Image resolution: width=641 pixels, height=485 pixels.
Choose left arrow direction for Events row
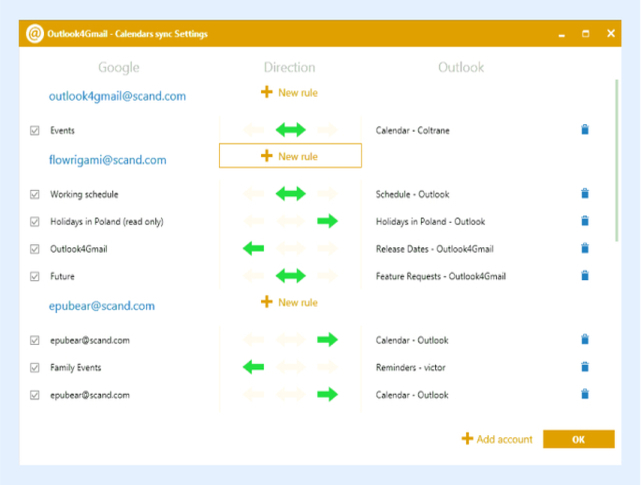pyautogui.click(x=253, y=130)
